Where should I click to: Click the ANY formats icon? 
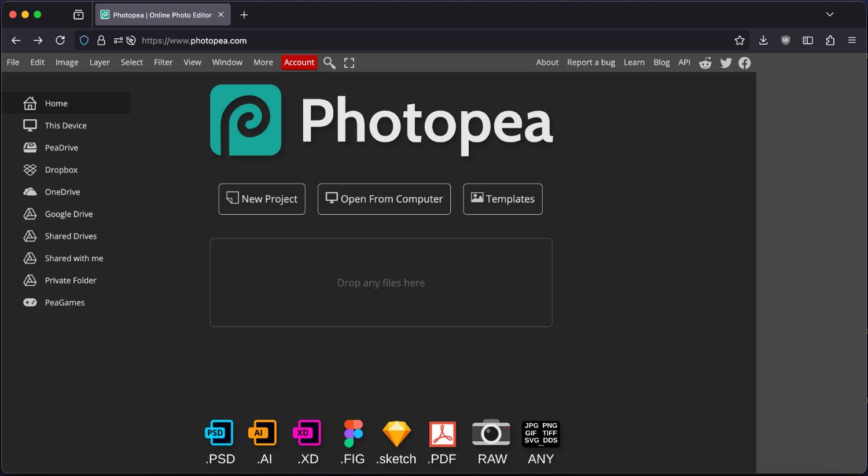point(541,434)
